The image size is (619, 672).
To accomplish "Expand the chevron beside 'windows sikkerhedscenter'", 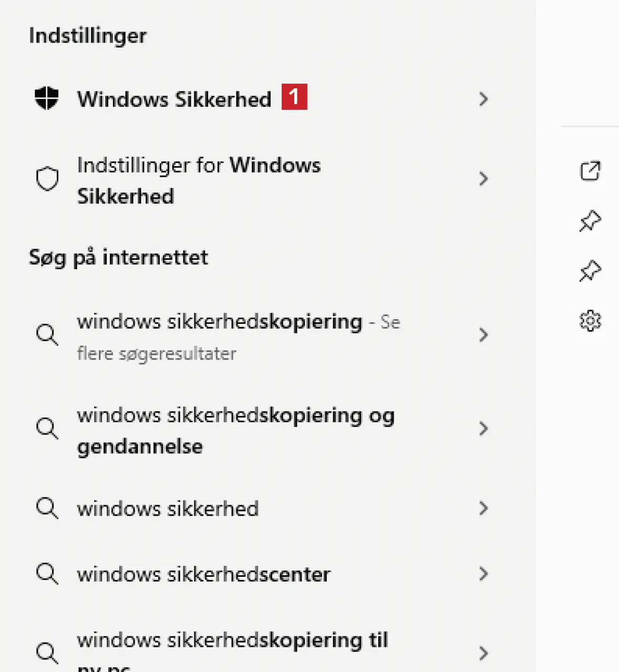I will coord(483,574).
